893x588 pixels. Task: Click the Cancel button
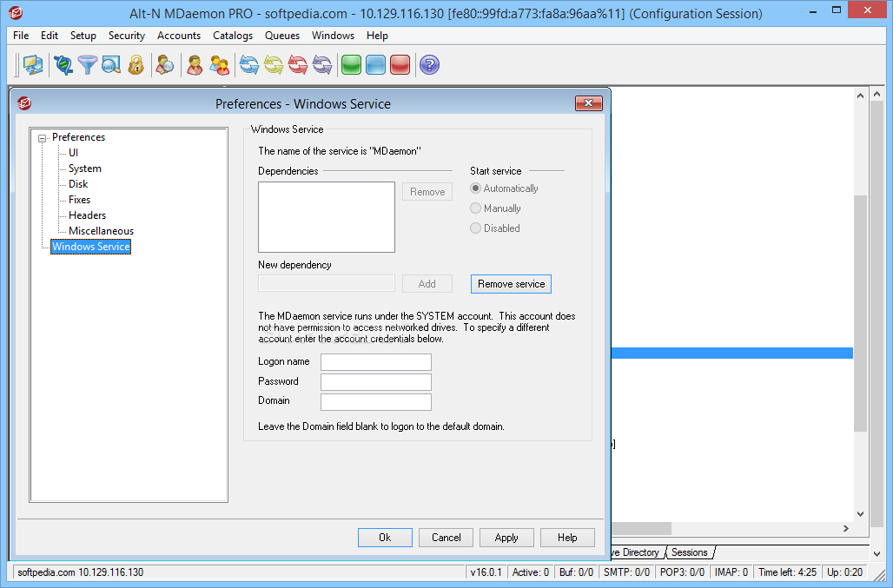coord(446,538)
